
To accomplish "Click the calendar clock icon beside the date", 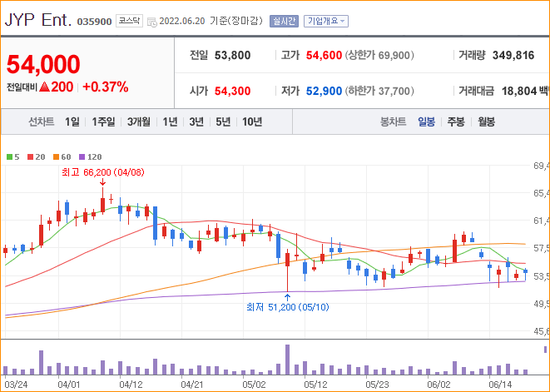I will 152,22.
